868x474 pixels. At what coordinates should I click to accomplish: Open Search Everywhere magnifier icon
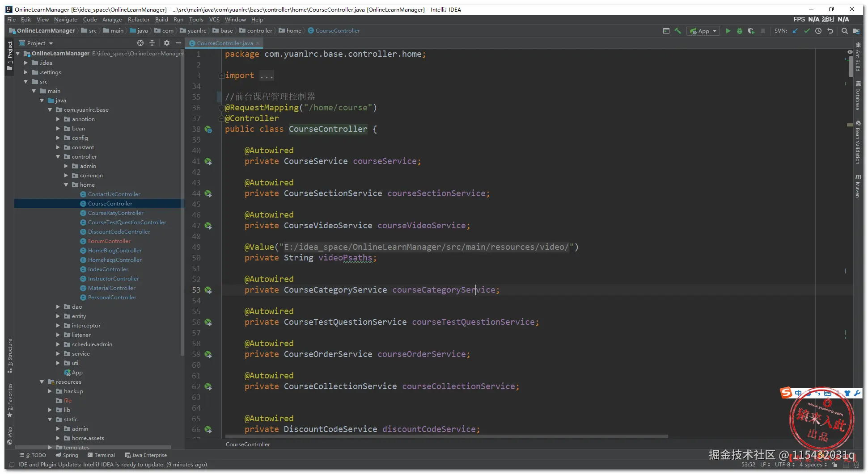(x=844, y=31)
